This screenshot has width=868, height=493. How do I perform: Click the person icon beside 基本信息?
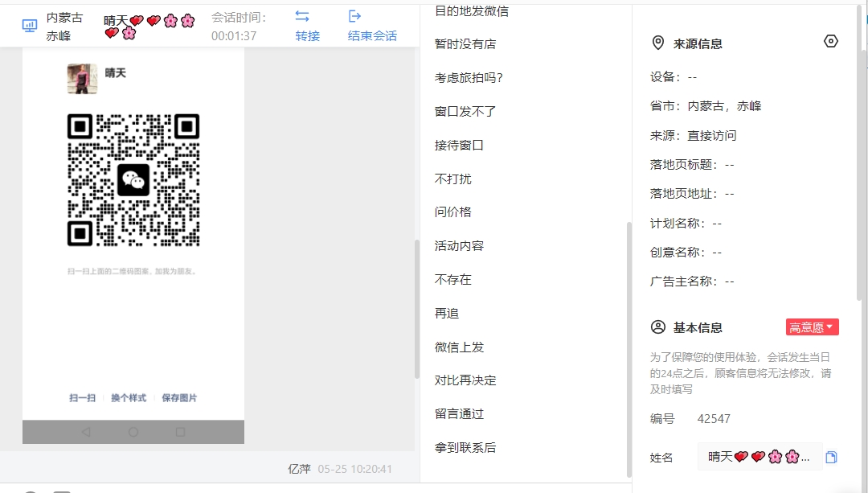pos(657,327)
